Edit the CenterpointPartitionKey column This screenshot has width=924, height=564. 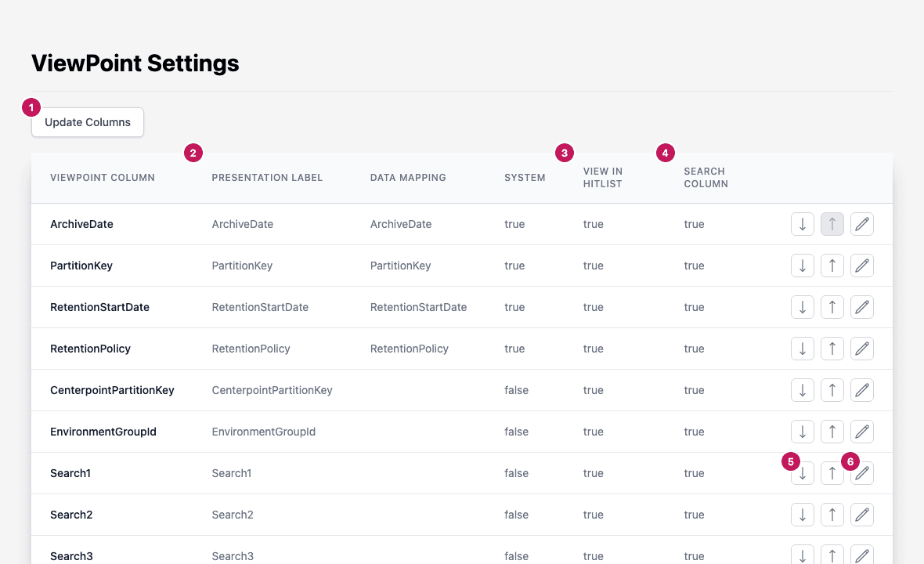861,390
